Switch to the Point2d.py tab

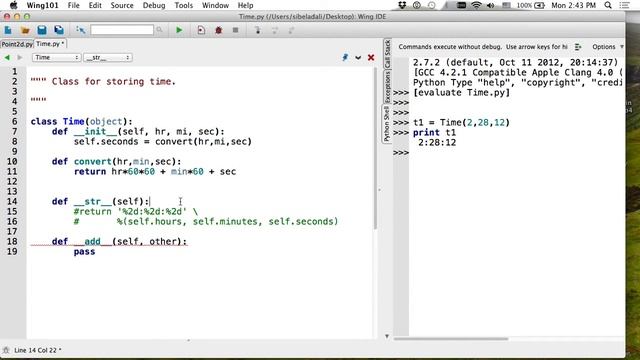pos(17,44)
